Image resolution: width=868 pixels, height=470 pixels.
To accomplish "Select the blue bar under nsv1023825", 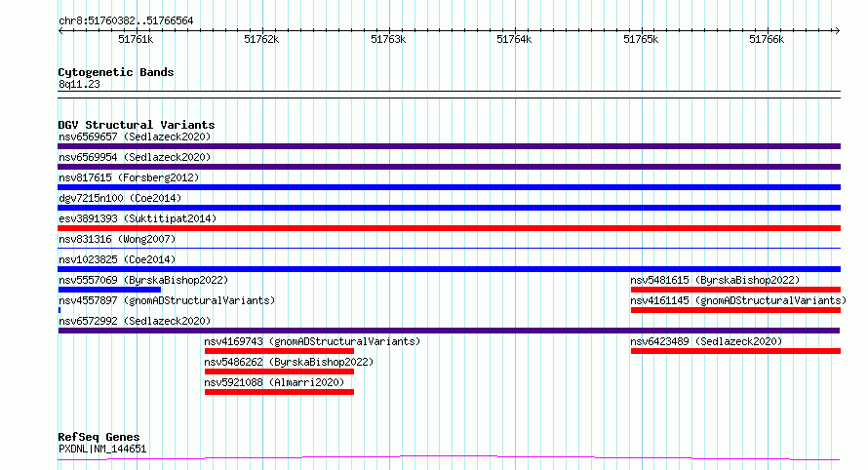I will (x=449, y=269).
